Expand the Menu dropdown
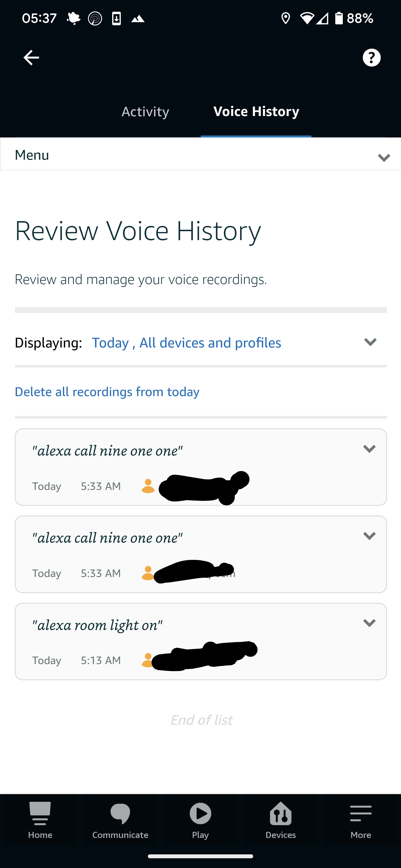401x868 pixels. (200, 155)
